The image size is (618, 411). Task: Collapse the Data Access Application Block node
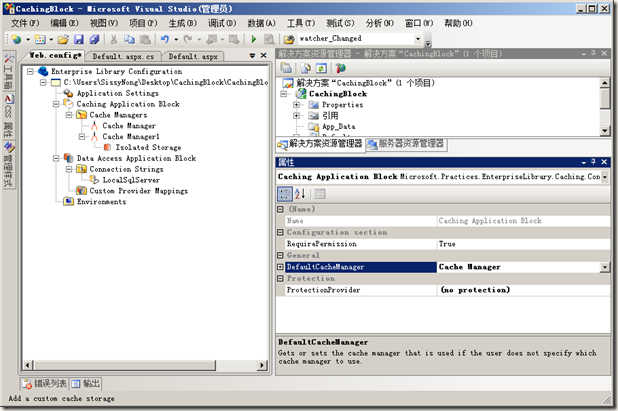point(56,158)
